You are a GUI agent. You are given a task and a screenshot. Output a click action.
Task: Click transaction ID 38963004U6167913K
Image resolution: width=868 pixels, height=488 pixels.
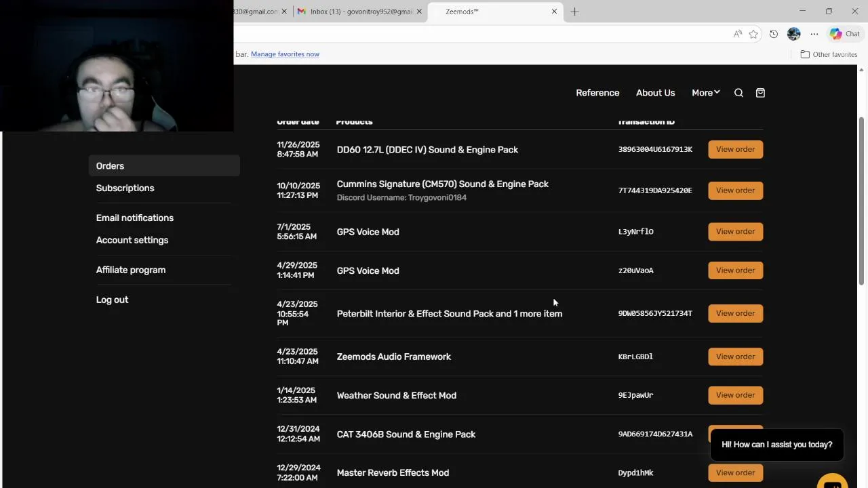point(655,150)
